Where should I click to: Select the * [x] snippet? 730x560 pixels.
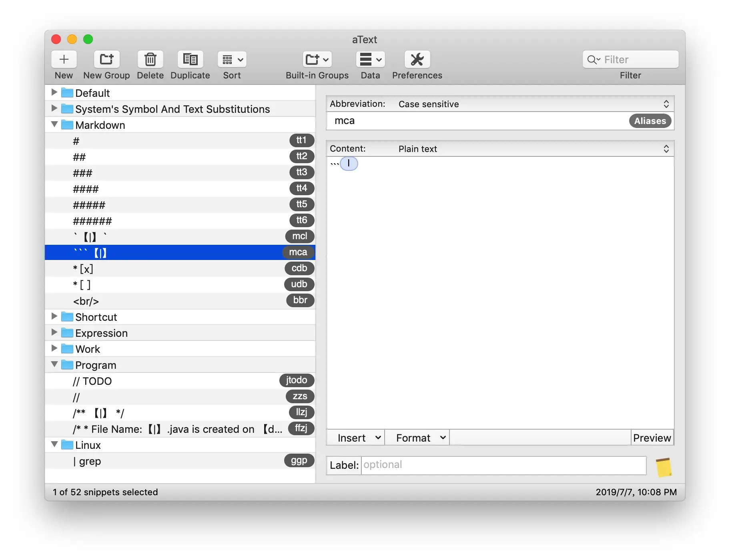pyautogui.click(x=180, y=269)
